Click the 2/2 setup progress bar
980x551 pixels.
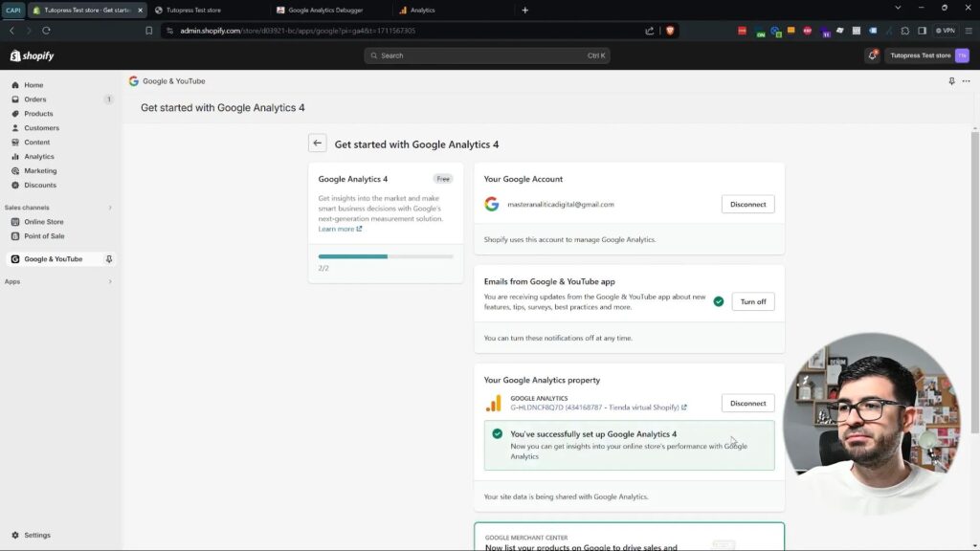tap(386, 256)
